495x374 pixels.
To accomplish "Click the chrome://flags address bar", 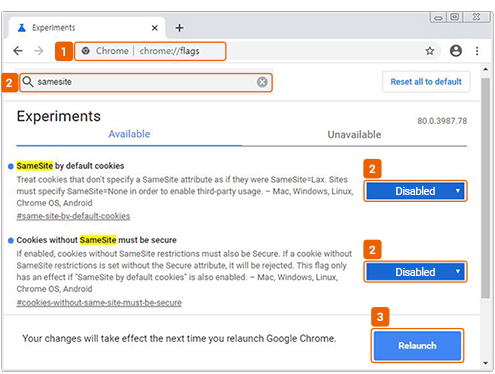I will [x=150, y=51].
